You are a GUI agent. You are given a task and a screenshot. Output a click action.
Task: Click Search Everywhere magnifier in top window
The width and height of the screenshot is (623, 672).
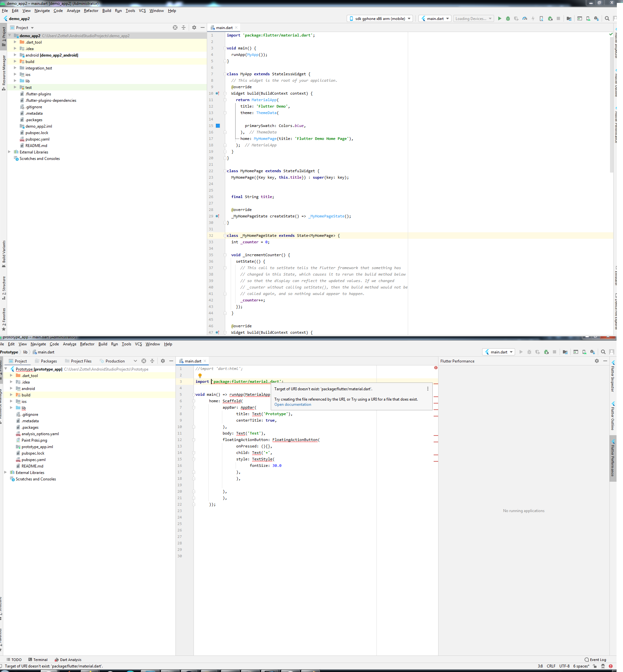tap(607, 18)
